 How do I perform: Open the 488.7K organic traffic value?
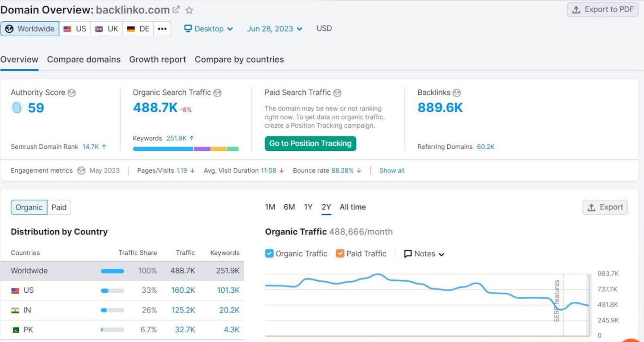tap(155, 108)
